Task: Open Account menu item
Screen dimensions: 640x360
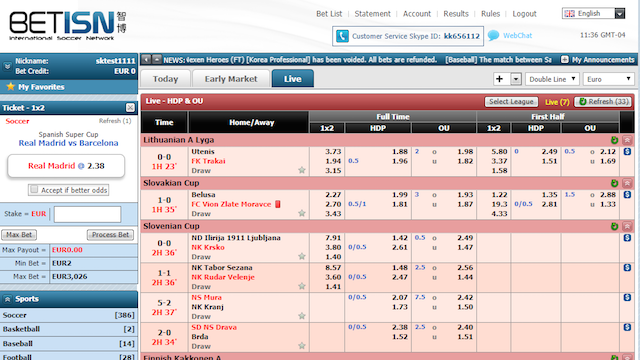Action: click(417, 14)
